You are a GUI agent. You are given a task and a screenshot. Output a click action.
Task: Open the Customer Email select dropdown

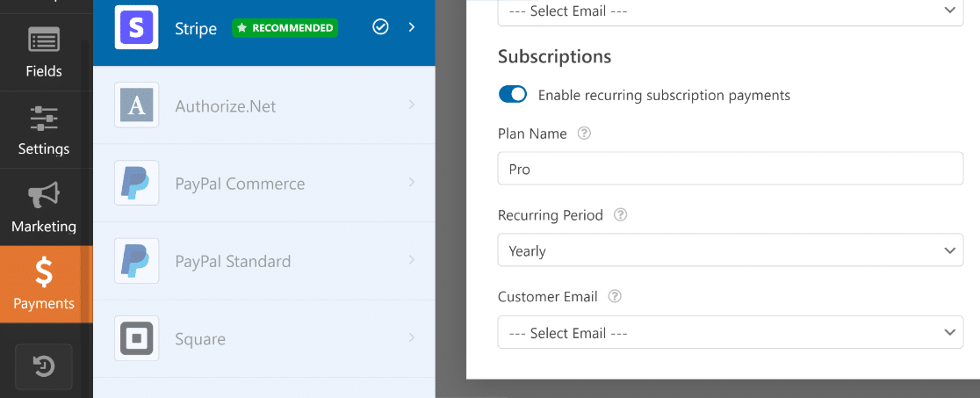(730, 332)
